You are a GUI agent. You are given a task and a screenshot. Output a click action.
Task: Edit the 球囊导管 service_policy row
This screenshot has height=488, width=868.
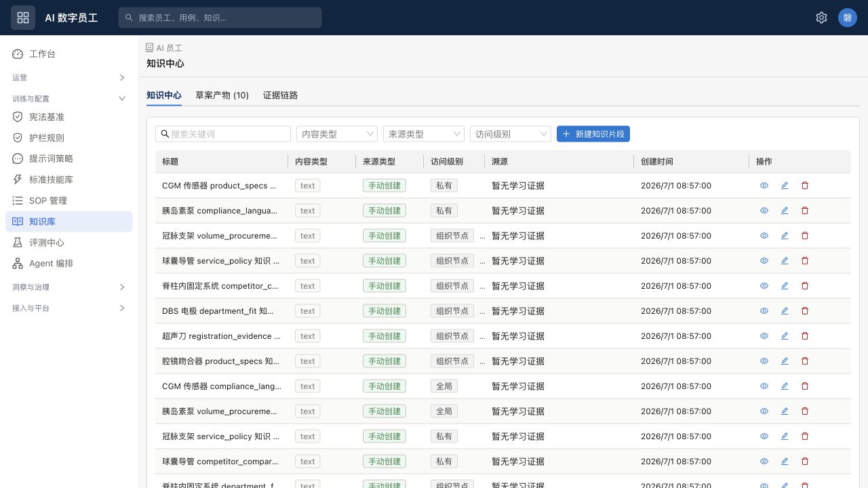pyautogui.click(x=785, y=261)
